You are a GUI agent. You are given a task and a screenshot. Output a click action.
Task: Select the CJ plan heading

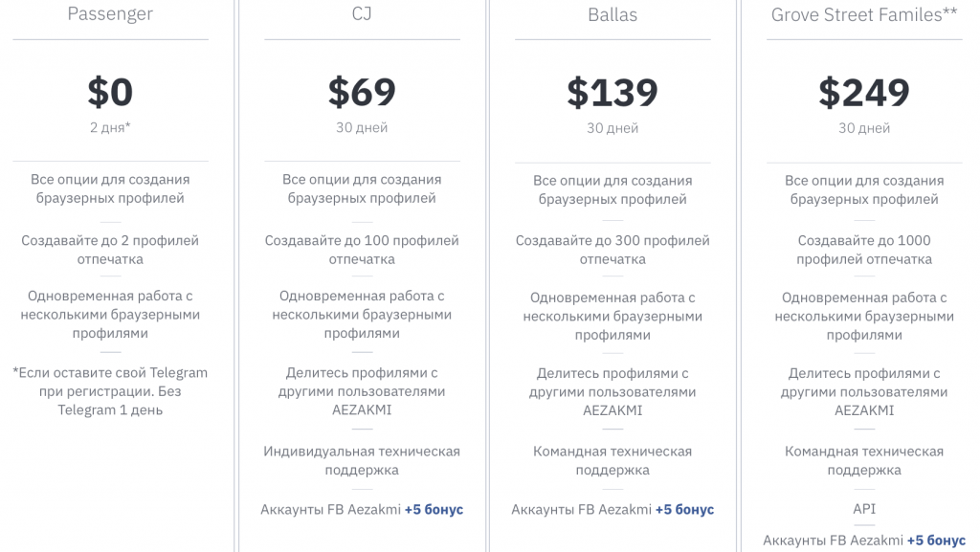point(361,13)
